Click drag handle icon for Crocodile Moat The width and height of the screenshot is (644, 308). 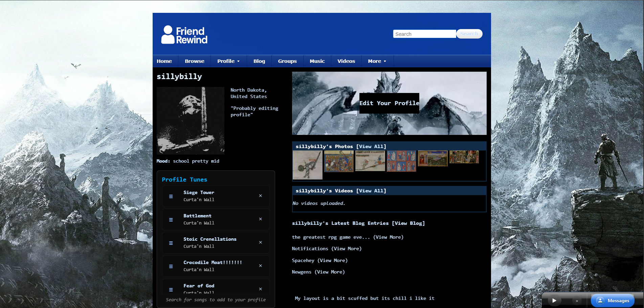coord(171,266)
